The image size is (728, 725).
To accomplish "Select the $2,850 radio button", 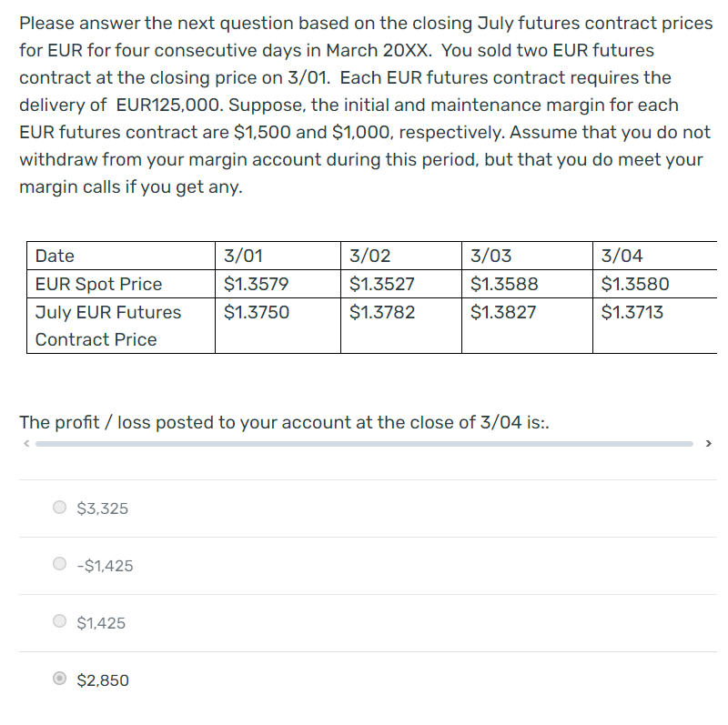I will (58, 680).
